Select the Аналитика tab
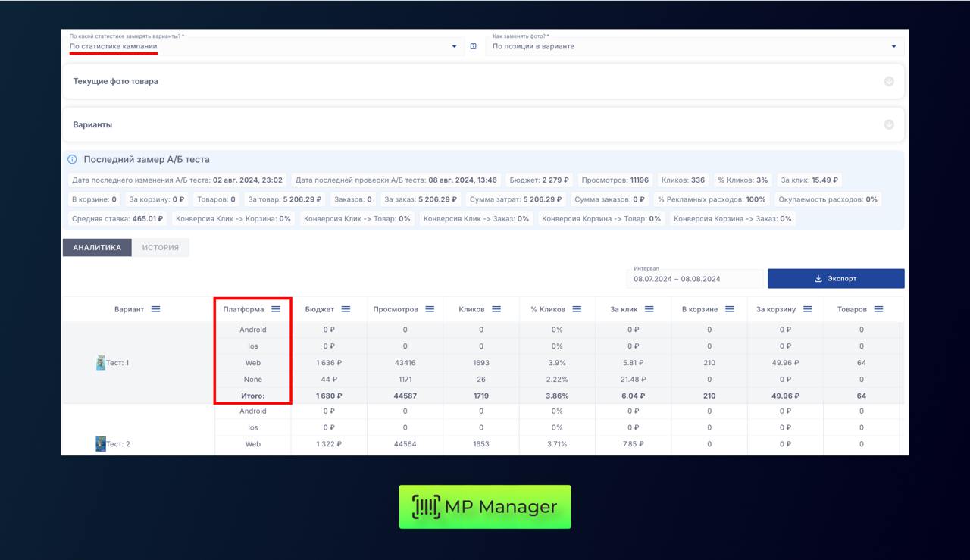 pos(97,248)
